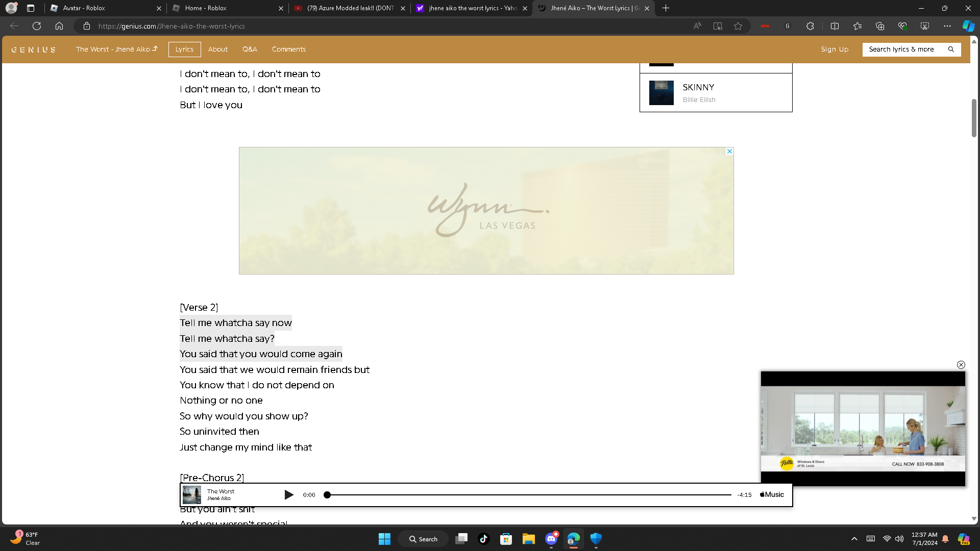Image resolution: width=980 pixels, height=551 pixels.
Task: Add this page to favorites with the star
Action: tap(738, 26)
